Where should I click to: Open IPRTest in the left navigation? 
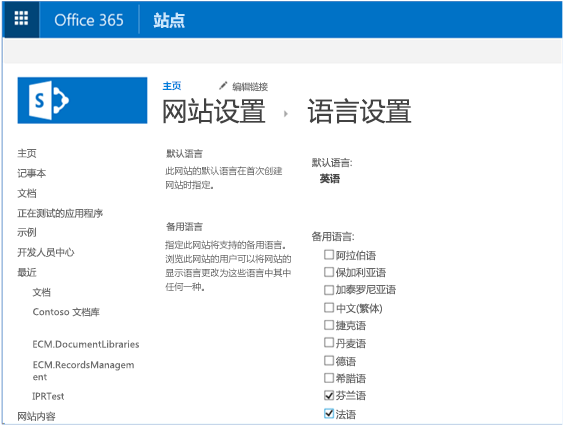click(x=48, y=396)
